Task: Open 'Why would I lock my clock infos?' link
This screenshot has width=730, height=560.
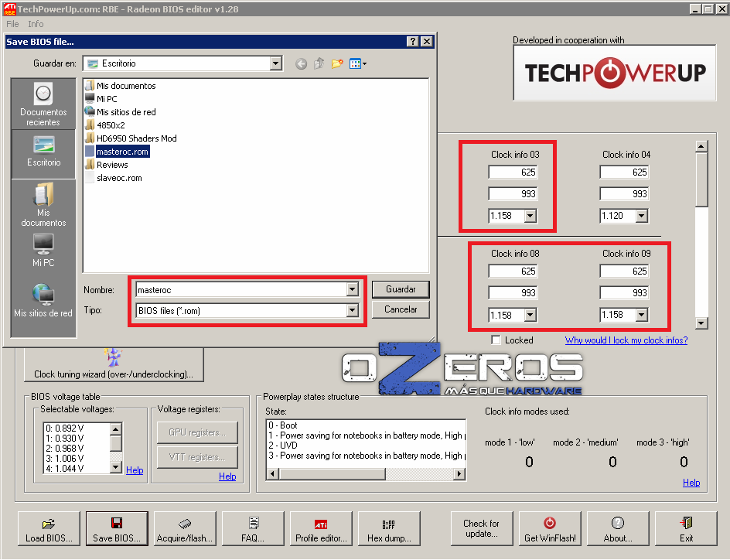Action: click(626, 340)
